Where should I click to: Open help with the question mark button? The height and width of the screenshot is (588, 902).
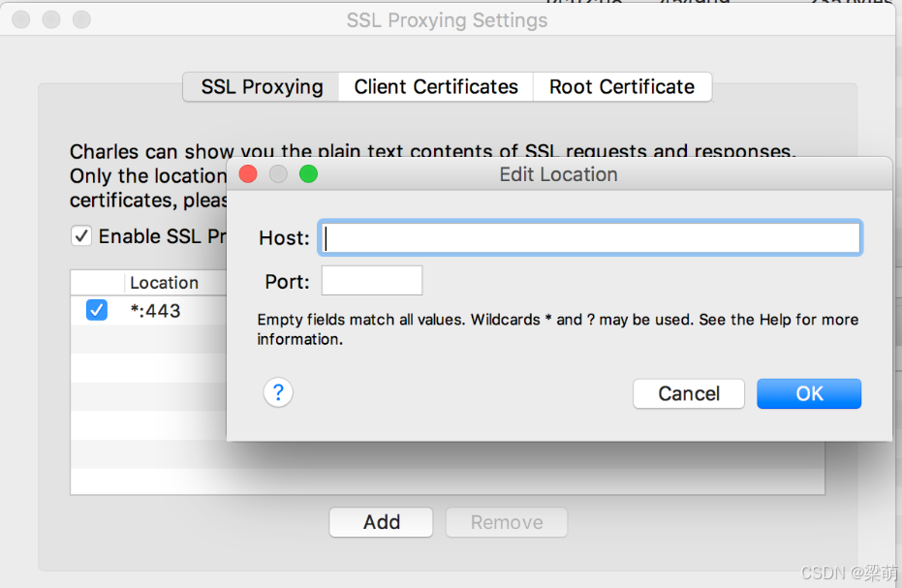click(x=278, y=392)
